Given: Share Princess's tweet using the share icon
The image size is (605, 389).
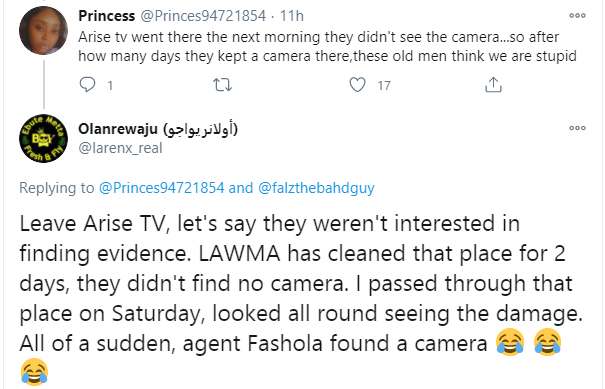Looking at the screenshot, I should [x=493, y=85].
